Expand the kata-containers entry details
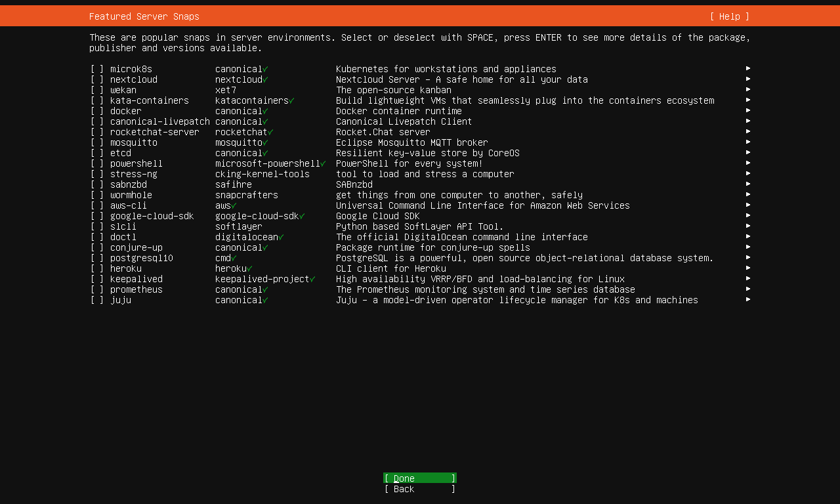This screenshot has width=840, height=504. tap(747, 100)
